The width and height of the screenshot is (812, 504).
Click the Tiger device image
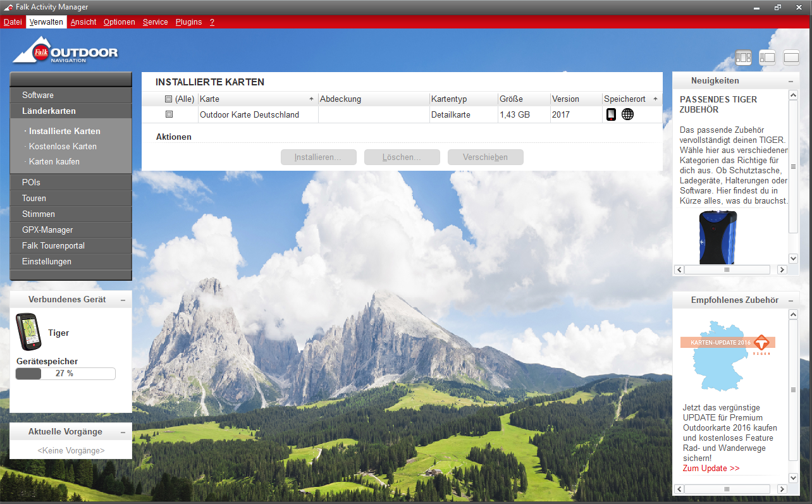[x=28, y=332]
